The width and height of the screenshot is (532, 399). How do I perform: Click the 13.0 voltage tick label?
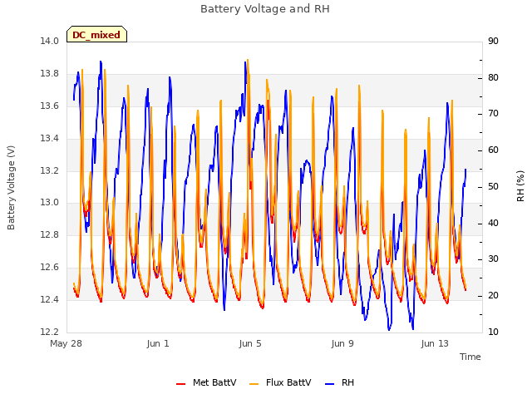pyautogui.click(x=49, y=202)
